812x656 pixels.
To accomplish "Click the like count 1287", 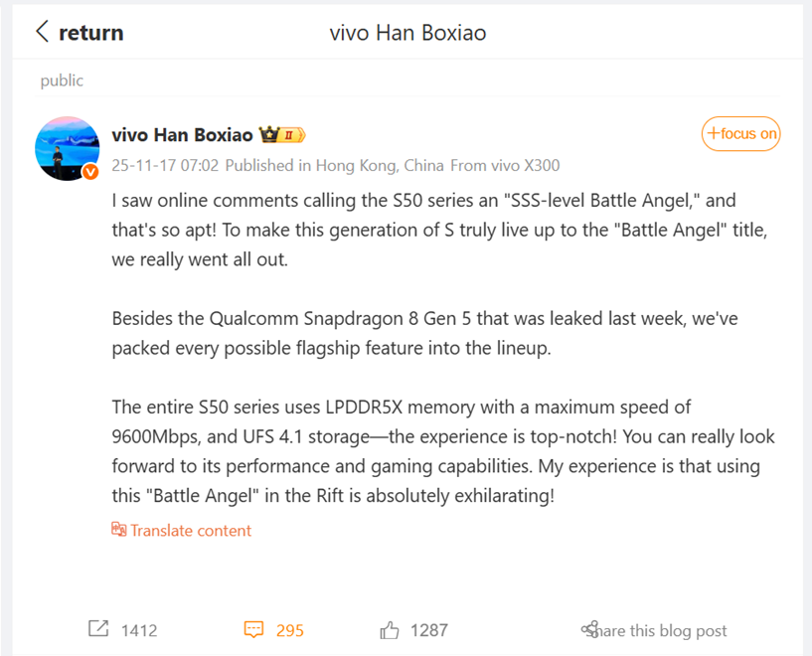I will tap(428, 630).
